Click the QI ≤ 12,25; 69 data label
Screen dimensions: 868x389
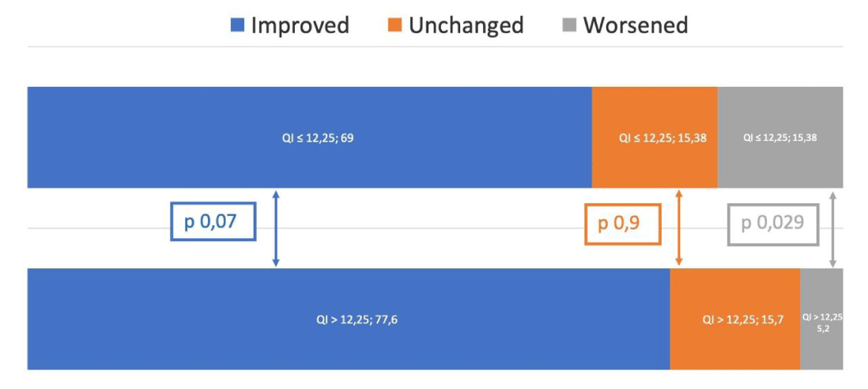(x=318, y=138)
